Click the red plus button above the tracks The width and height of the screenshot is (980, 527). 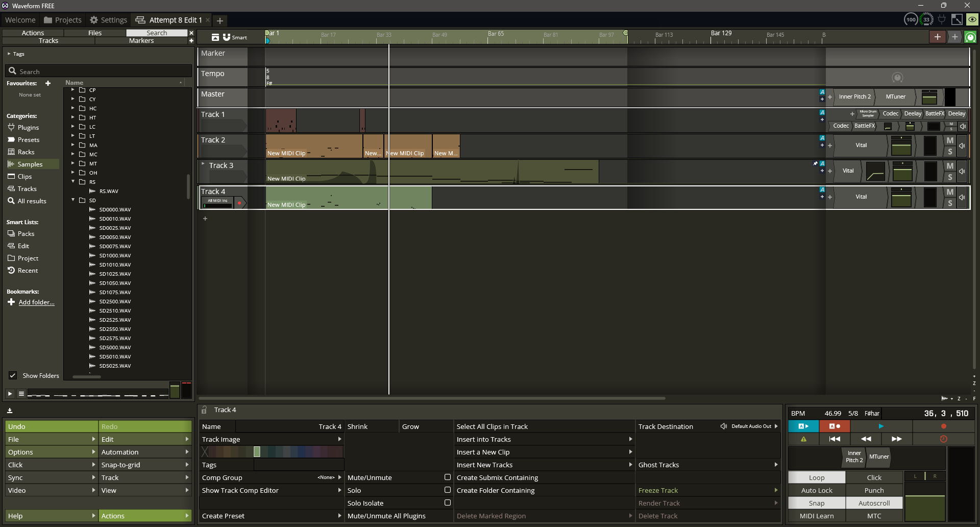pyautogui.click(x=937, y=37)
